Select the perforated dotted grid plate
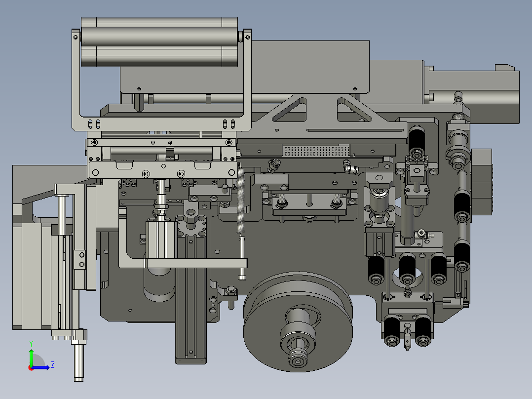532x399 pixels. [316, 151]
